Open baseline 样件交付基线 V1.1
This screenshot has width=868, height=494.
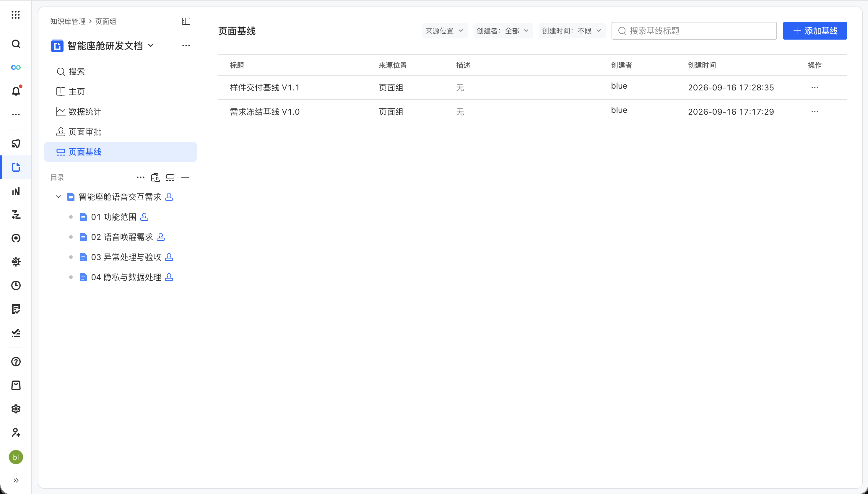pos(265,87)
